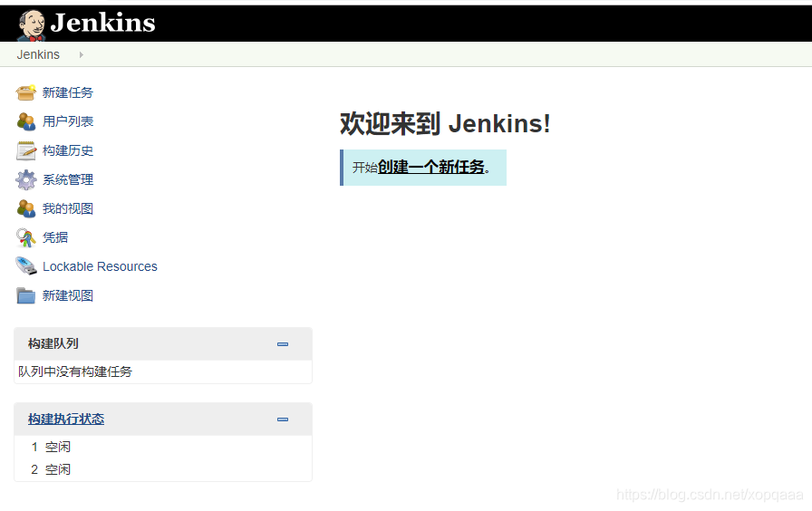The width and height of the screenshot is (812, 511).
Task: Click the 构建历史 notepad icon
Action: (25, 150)
